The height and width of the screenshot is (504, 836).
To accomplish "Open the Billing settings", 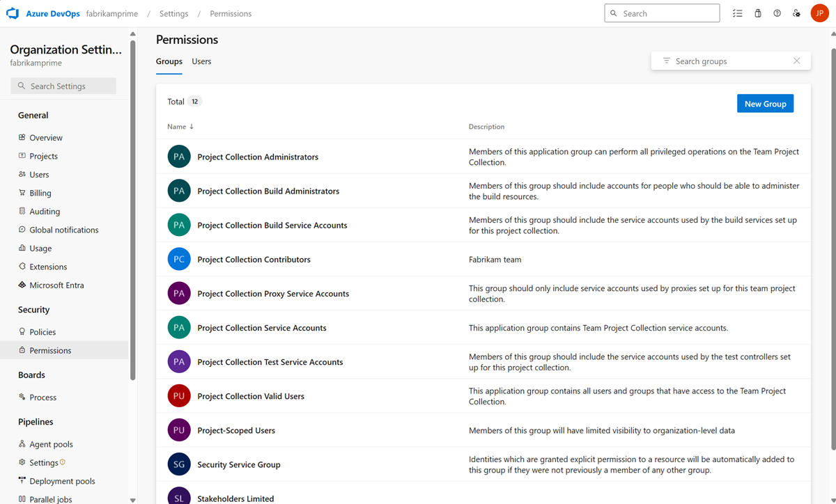I will [38, 192].
